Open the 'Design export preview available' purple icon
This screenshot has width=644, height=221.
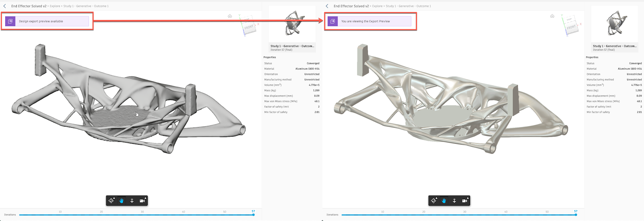pos(10,21)
